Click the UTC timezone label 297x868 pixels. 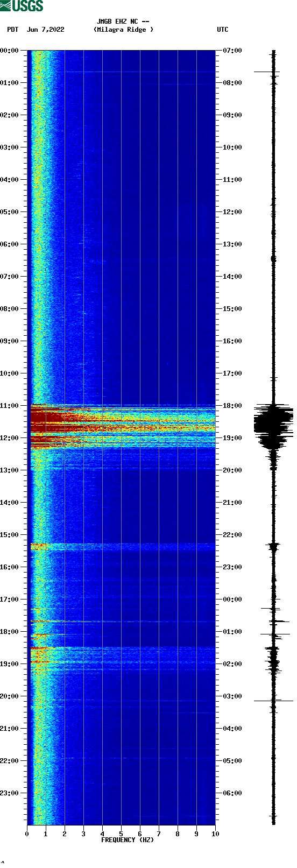pyautogui.click(x=223, y=30)
